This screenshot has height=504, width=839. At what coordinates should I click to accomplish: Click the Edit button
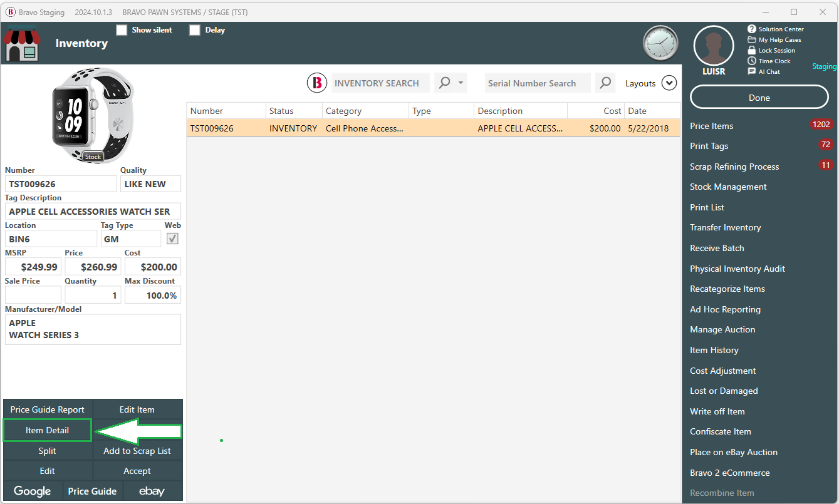[48, 471]
